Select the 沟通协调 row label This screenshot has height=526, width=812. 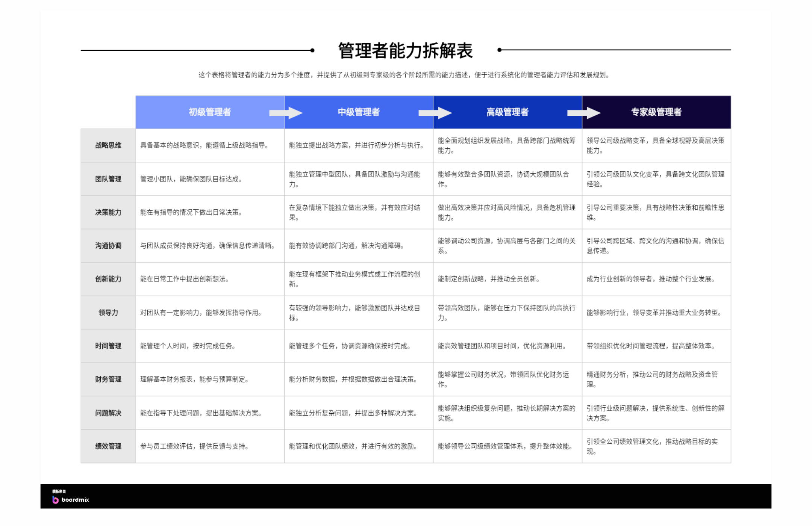[x=108, y=246]
